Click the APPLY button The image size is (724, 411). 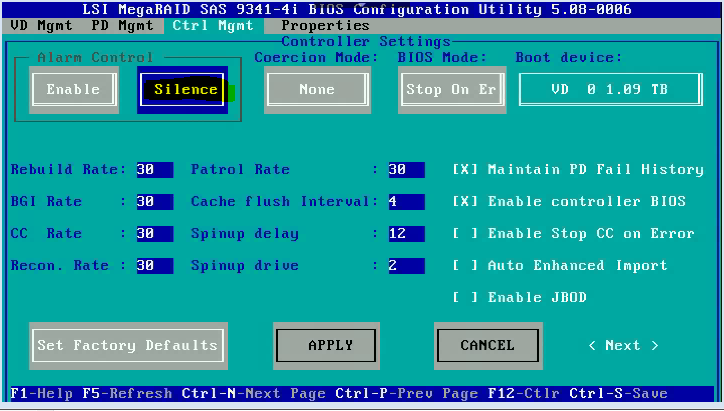click(x=326, y=345)
